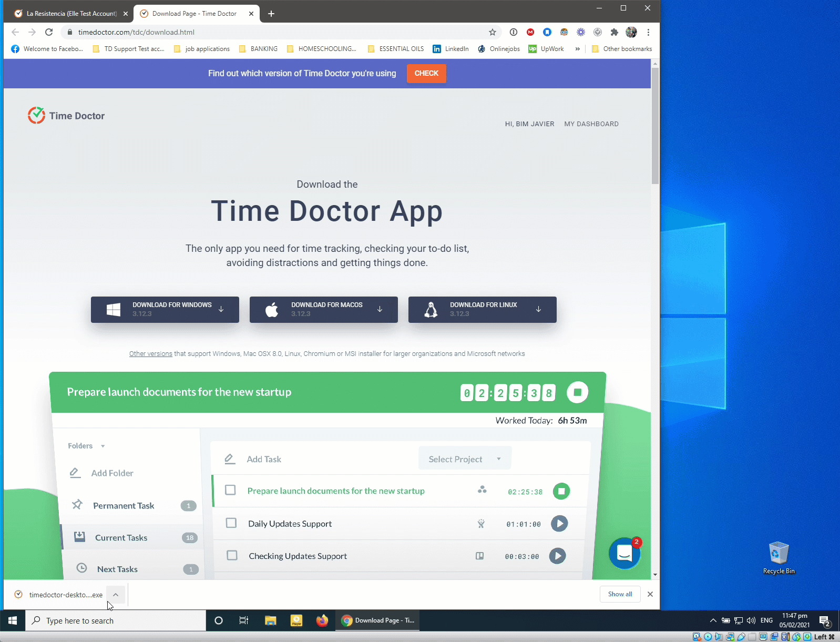Click project icon on Prepare launch documents row
The image size is (840, 642).
(x=482, y=490)
